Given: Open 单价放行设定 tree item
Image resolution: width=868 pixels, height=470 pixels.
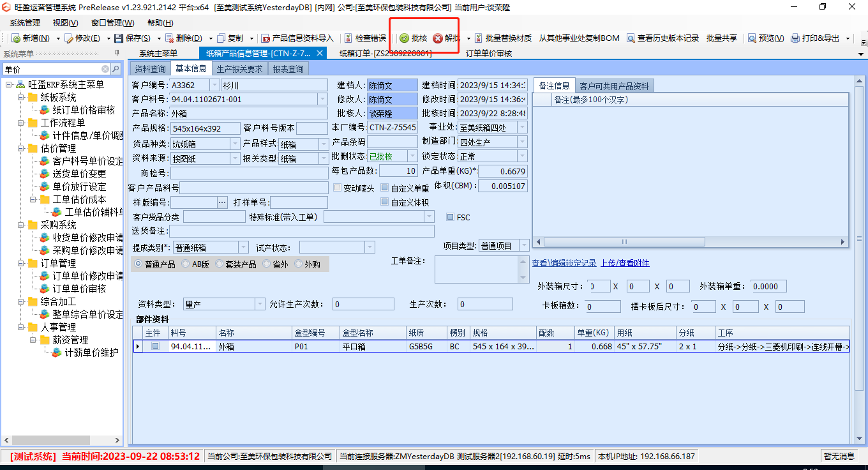Looking at the screenshot, I should coord(79,186).
